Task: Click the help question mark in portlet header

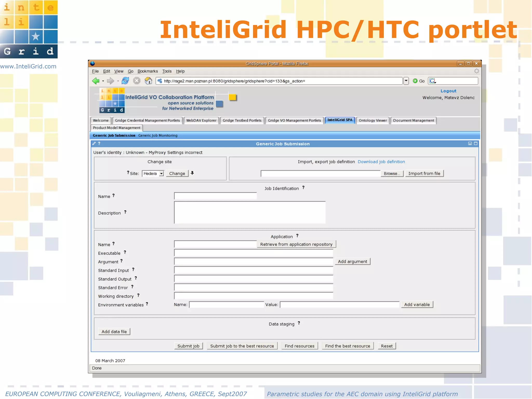Action: click(99, 143)
